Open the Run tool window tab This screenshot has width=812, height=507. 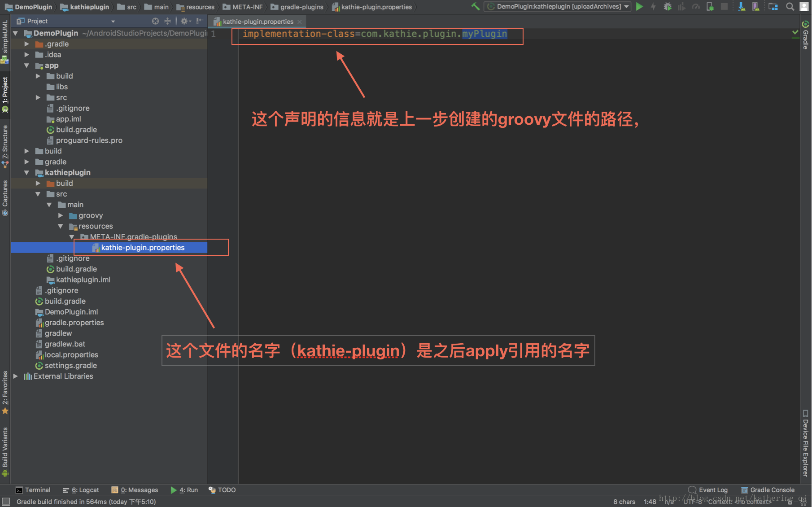(184, 490)
